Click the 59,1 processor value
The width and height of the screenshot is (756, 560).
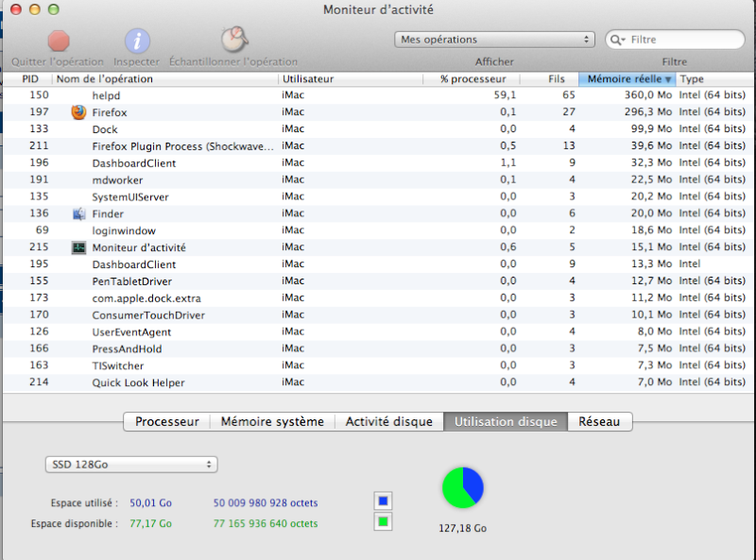point(505,95)
